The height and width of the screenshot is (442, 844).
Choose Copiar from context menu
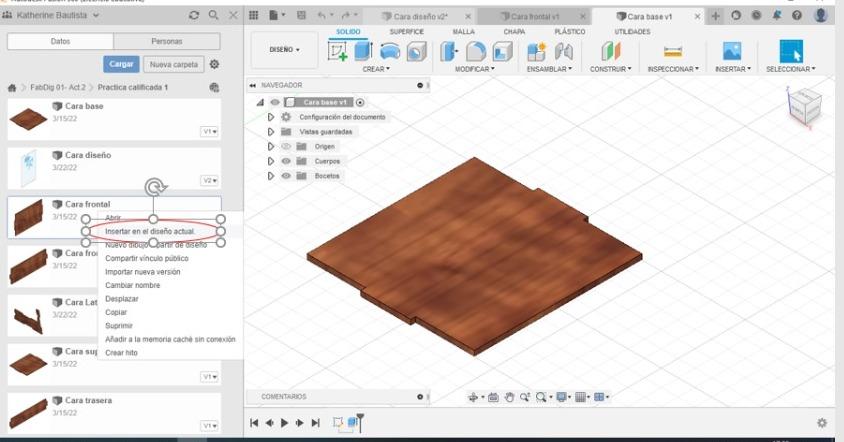pos(116,312)
